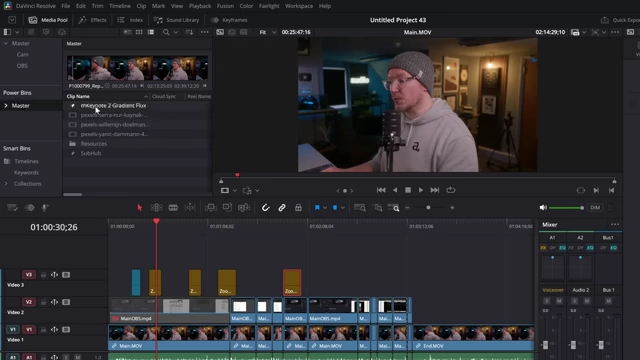Image resolution: width=640 pixels, height=360 pixels.
Task: Open Media Pool sort order icon
Action: pyautogui.click(x=189, y=32)
